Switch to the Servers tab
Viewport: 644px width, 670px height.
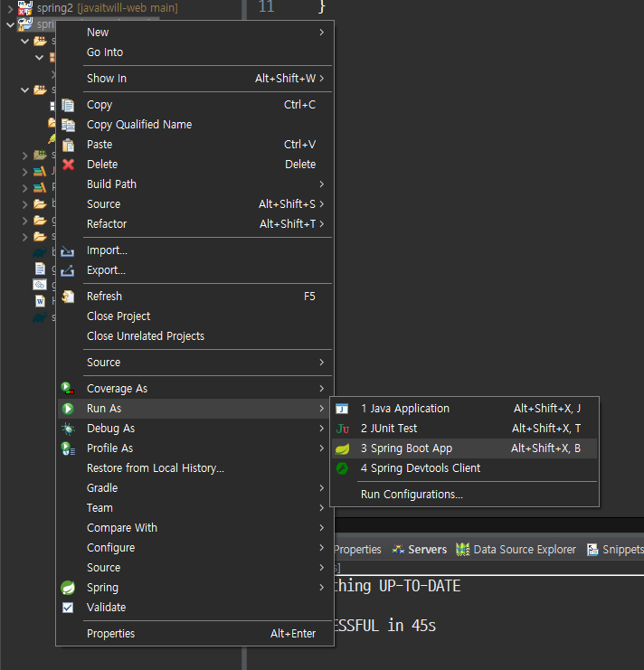[420, 550]
